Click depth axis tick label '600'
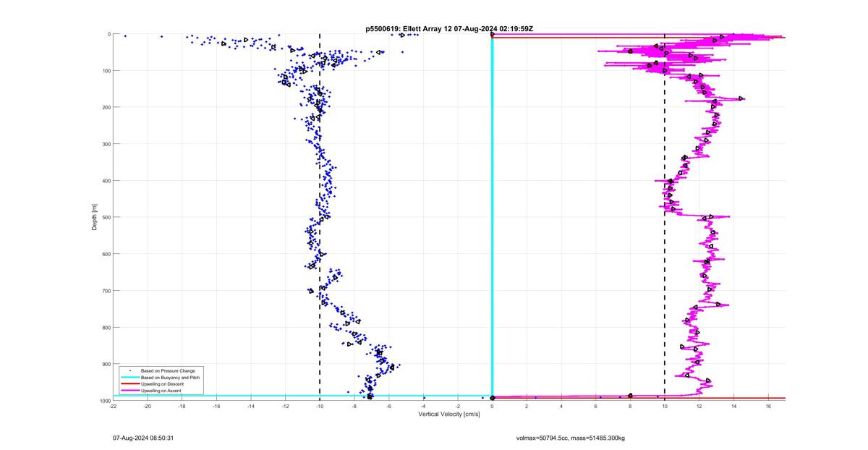The width and height of the screenshot is (868, 450). tap(106, 254)
